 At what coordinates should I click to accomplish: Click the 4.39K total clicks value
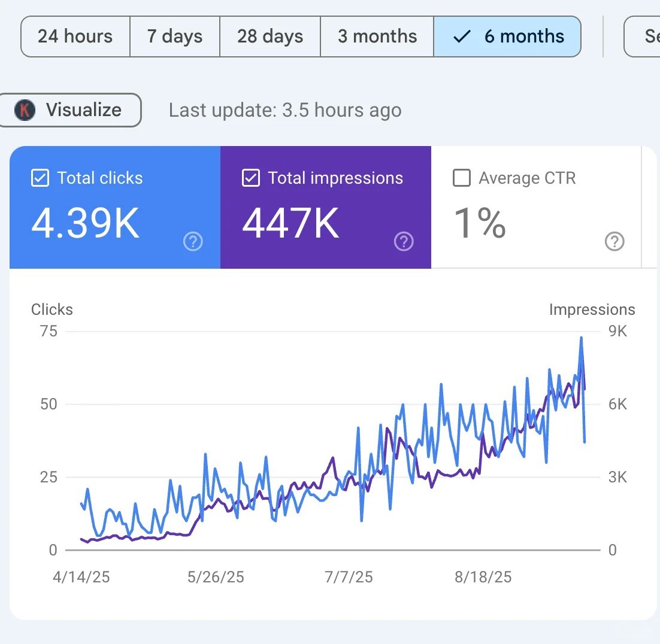(x=86, y=223)
